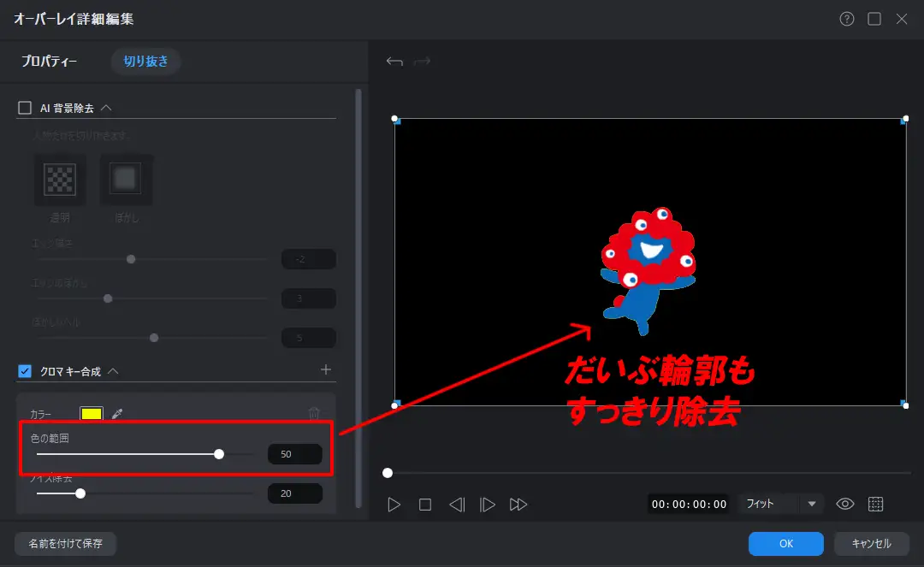Viewport: 924px width, 567px height.
Task: Delete chroma key color with trash icon
Action: click(314, 413)
